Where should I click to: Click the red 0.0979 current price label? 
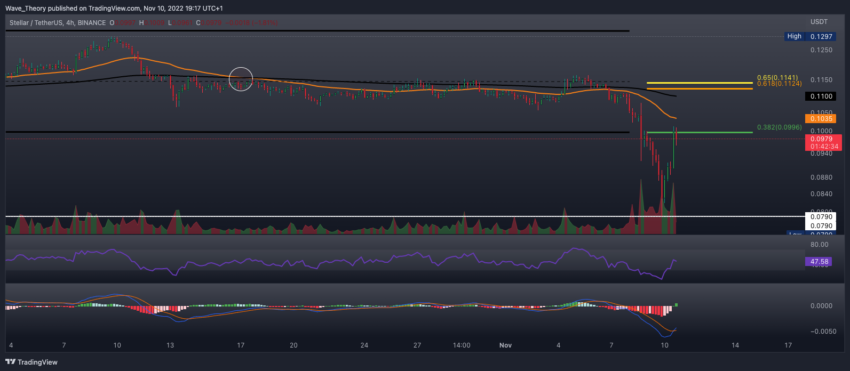click(820, 142)
